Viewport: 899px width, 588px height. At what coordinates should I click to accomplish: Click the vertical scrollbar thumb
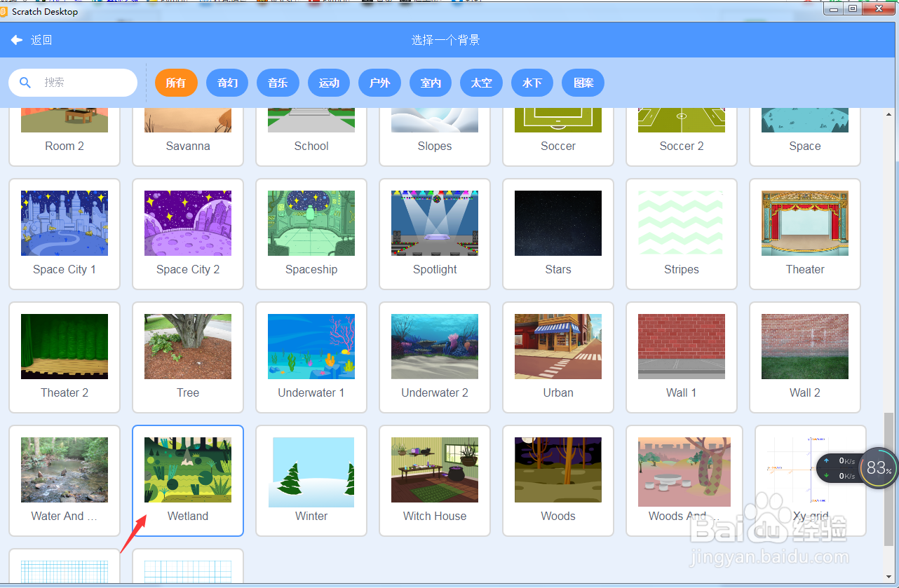(x=889, y=479)
